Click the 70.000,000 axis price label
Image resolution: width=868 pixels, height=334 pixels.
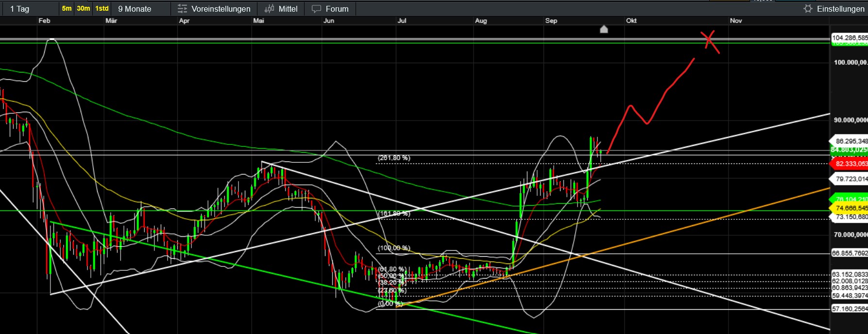pyautogui.click(x=851, y=234)
